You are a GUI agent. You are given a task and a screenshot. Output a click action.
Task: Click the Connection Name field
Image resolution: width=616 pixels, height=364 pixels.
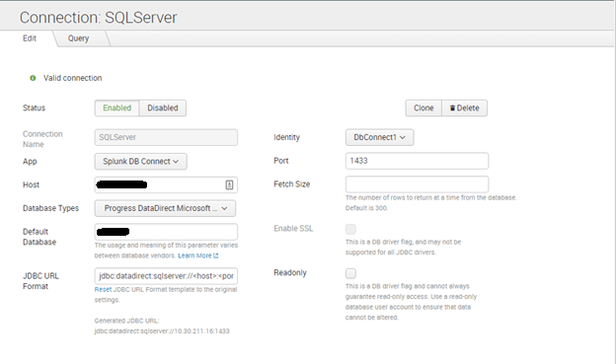[166, 137]
